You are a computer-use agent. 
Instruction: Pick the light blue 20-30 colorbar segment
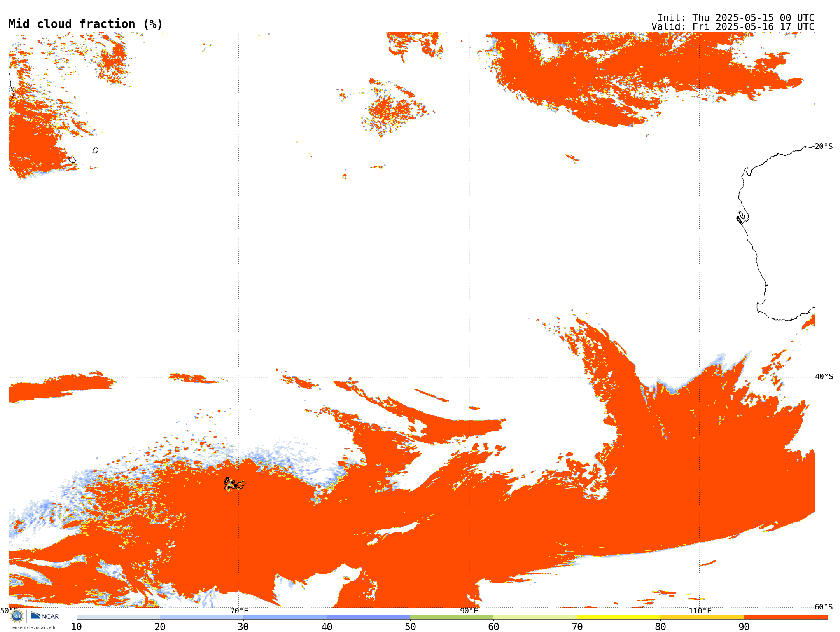click(201, 617)
